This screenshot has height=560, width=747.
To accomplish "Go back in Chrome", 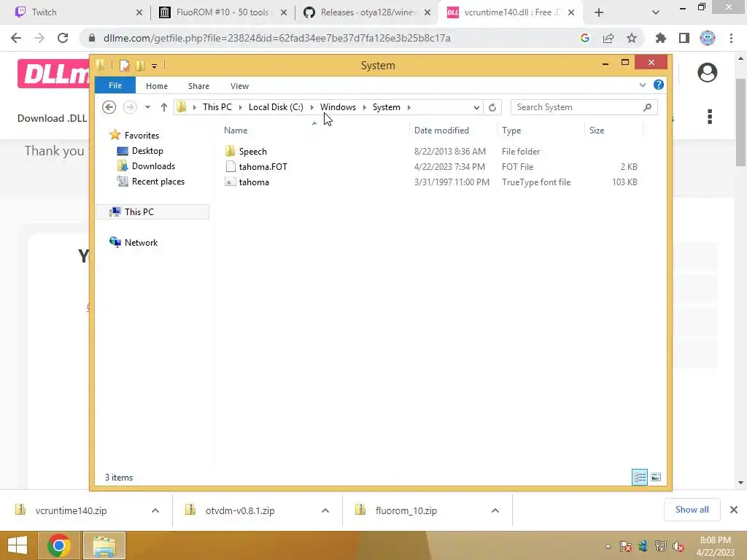I will 16,38.
